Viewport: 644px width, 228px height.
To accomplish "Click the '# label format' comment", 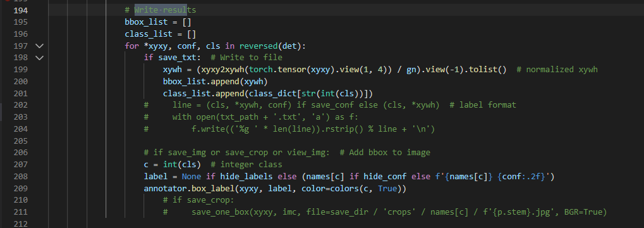I will coord(483,105).
